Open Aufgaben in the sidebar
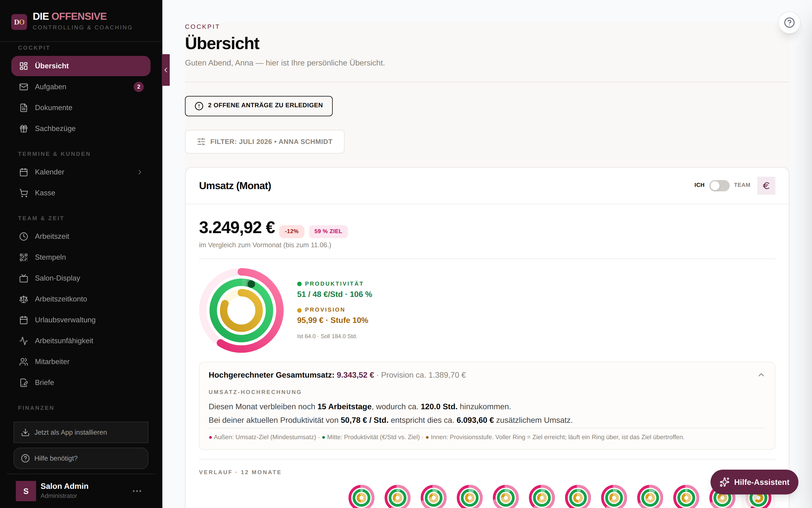The width and height of the screenshot is (812, 508). [81, 87]
